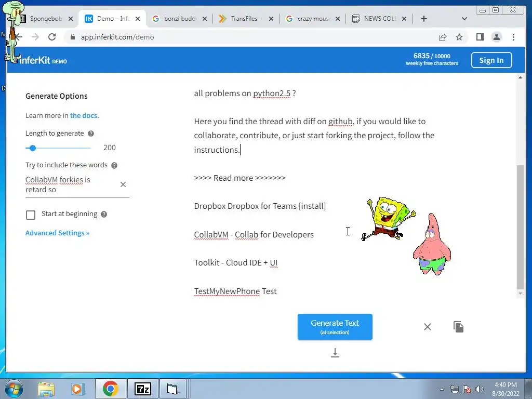
Task: Click the 'Toolkit - Cloud IDE + UI' line
Action: click(236, 262)
